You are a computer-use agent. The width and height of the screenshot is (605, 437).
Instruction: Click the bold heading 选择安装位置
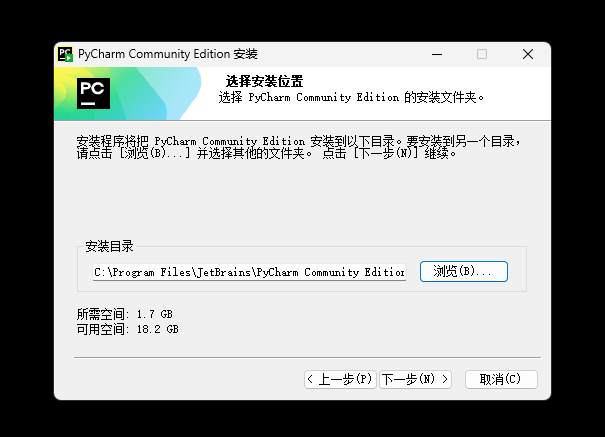point(264,81)
